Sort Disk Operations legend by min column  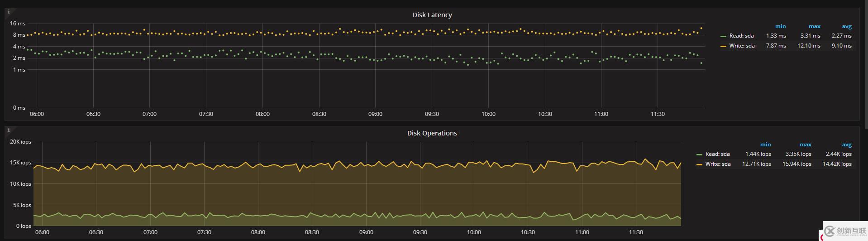coord(765,145)
